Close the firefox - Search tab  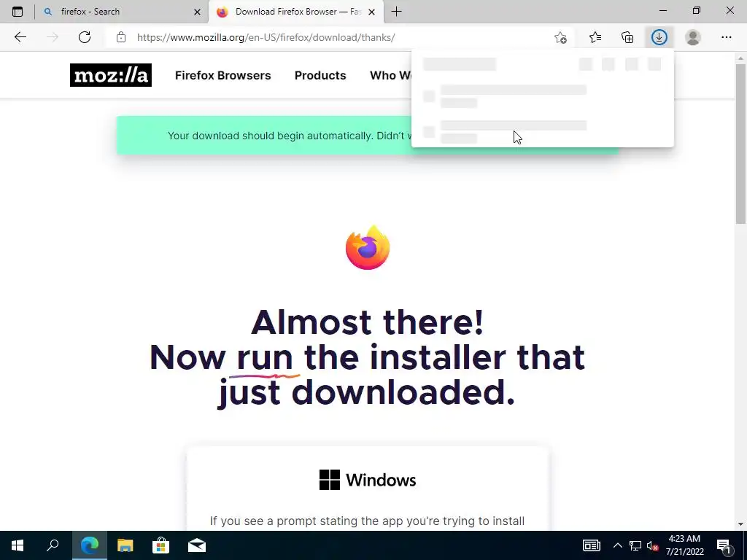click(197, 12)
